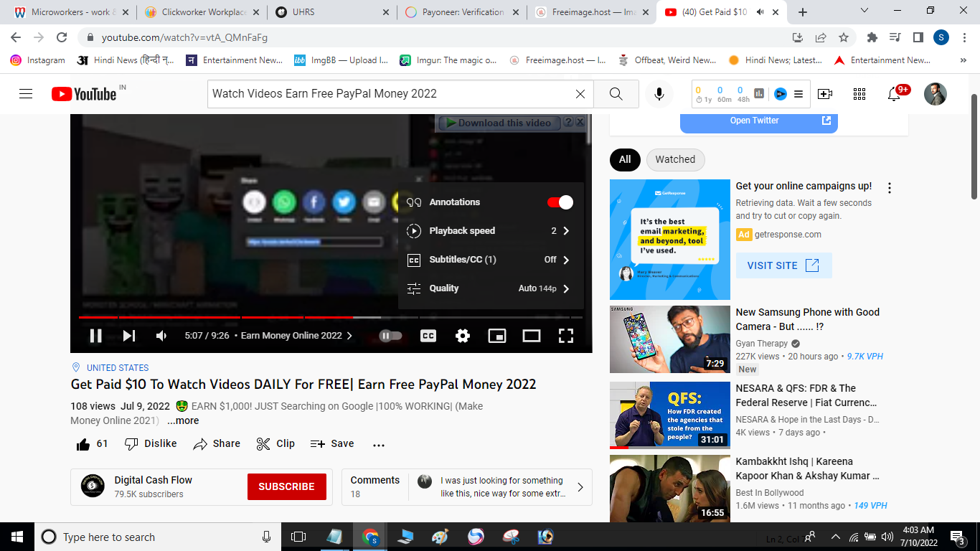Close the download video overlay bar

pyautogui.click(x=580, y=123)
